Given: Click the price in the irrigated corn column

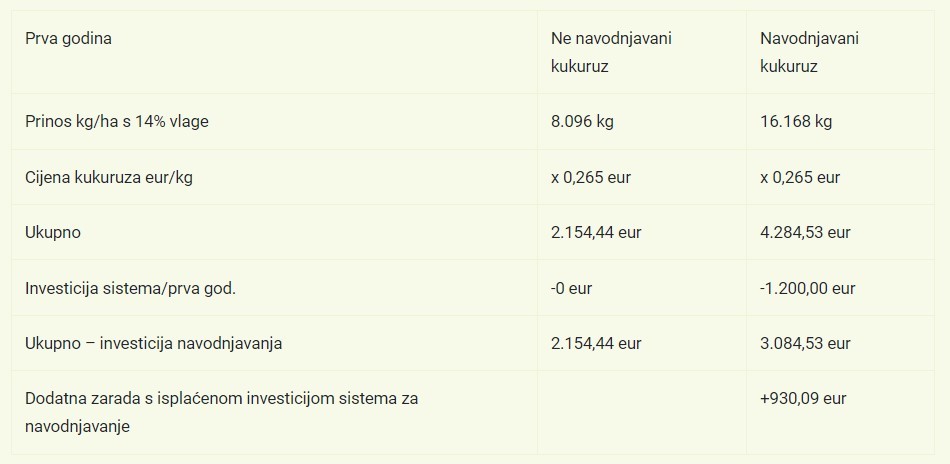Looking at the screenshot, I should [x=800, y=177].
